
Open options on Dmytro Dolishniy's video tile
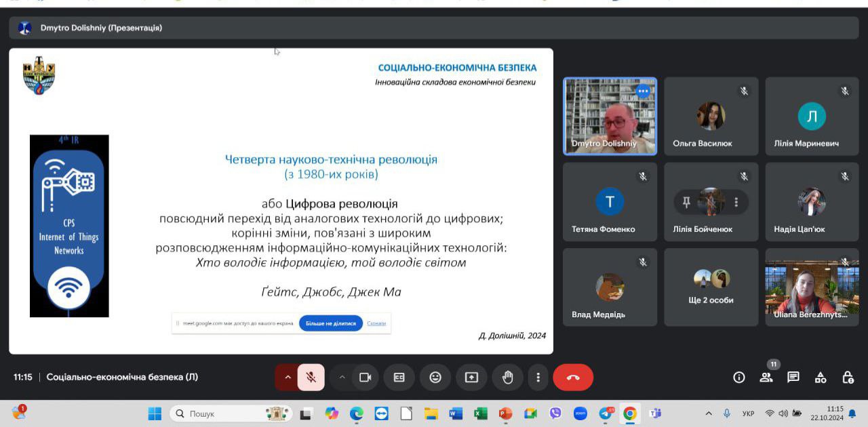pos(643,91)
